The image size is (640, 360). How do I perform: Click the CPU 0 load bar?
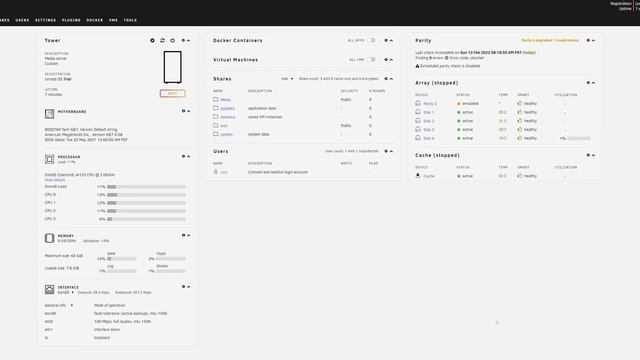146,195
